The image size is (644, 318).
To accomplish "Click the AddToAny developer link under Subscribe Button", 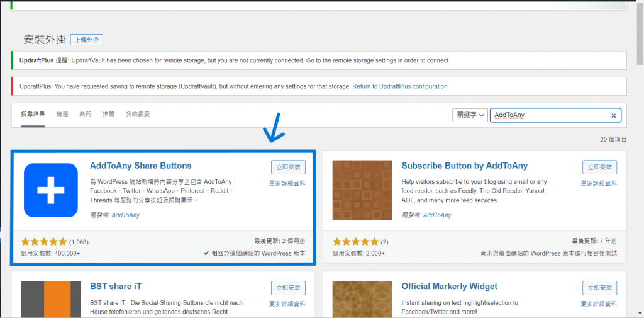I will click(x=437, y=215).
